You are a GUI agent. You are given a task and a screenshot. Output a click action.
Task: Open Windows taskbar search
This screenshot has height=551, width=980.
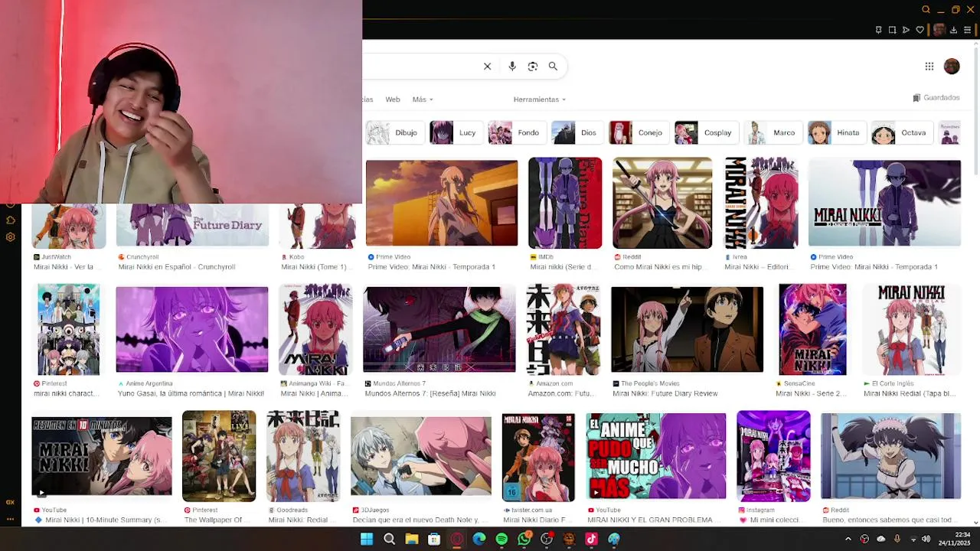[x=389, y=539]
